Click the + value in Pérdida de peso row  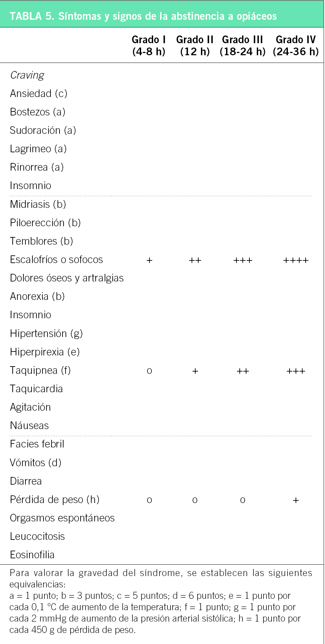296,500
